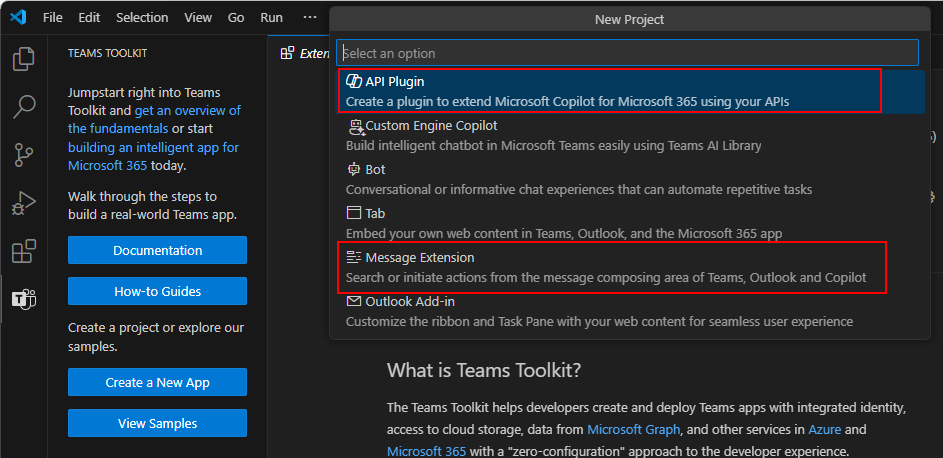This screenshot has height=458, width=943.
Task: Select the Custom Engine Copilot option
Action: (x=630, y=135)
